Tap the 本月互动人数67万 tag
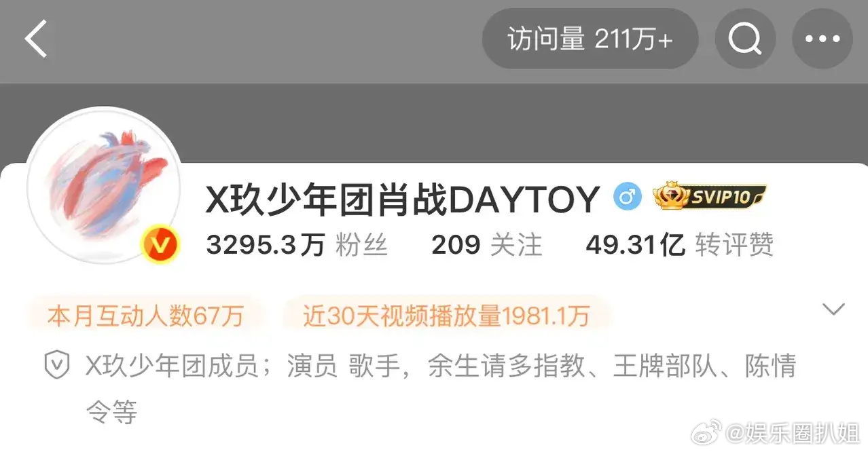Image resolution: width=868 pixels, height=454 pixels. click(x=145, y=316)
